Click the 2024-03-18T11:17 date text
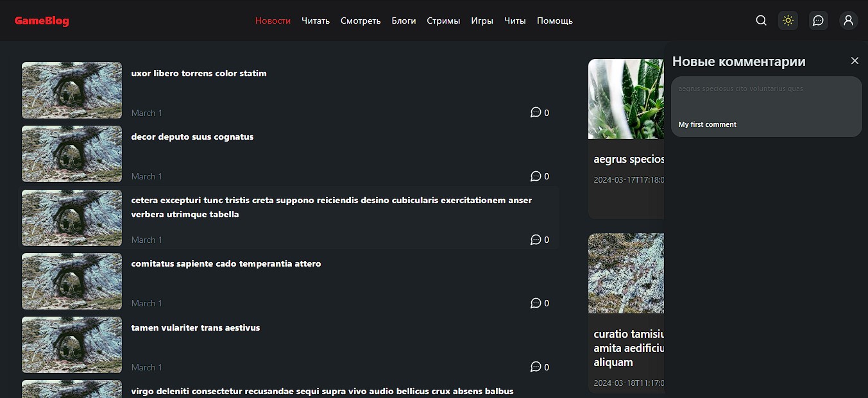 tap(629, 383)
